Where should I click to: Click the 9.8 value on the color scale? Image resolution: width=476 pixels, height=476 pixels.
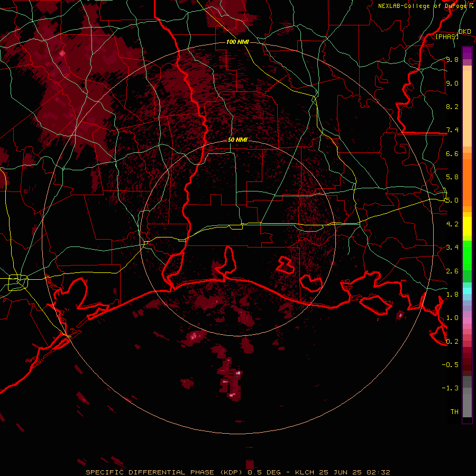452,59
